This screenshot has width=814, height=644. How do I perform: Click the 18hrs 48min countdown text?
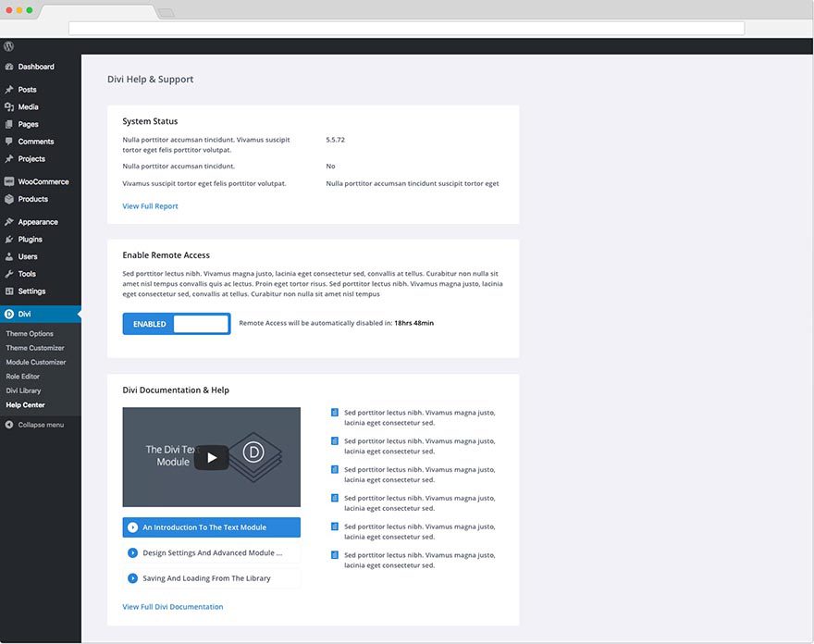click(413, 323)
